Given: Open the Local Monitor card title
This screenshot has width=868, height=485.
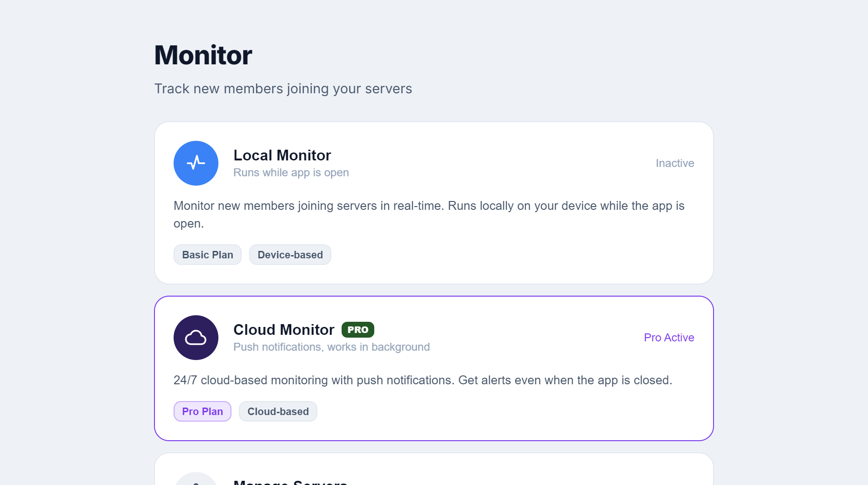Looking at the screenshot, I should tap(282, 155).
